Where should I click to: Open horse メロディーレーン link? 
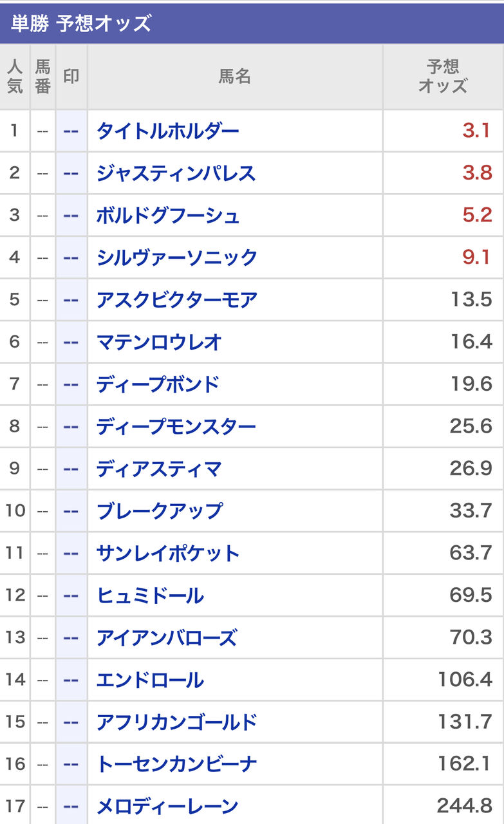(x=167, y=805)
